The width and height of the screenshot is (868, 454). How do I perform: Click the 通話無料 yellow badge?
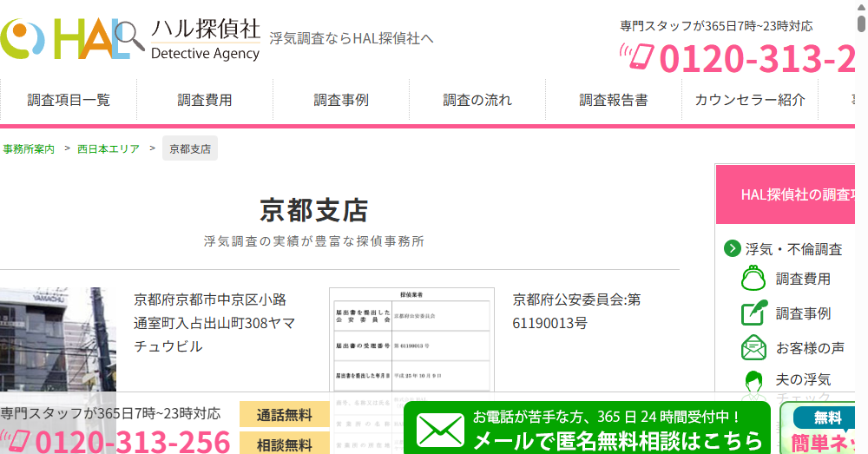pos(284,415)
